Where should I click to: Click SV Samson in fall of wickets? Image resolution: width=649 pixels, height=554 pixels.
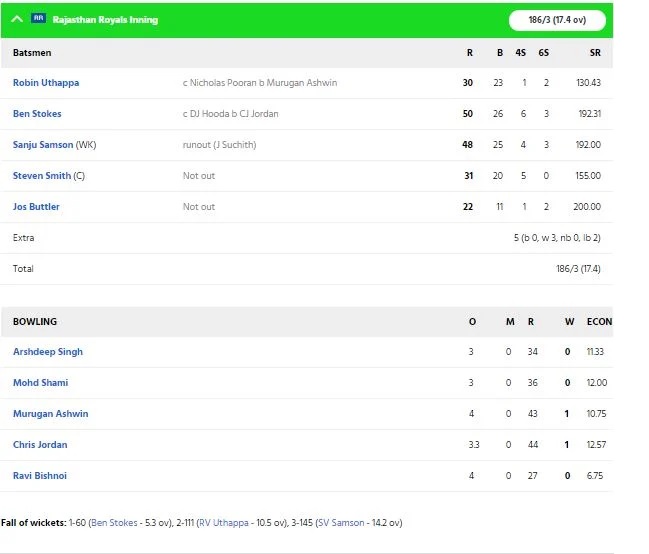pos(341,523)
